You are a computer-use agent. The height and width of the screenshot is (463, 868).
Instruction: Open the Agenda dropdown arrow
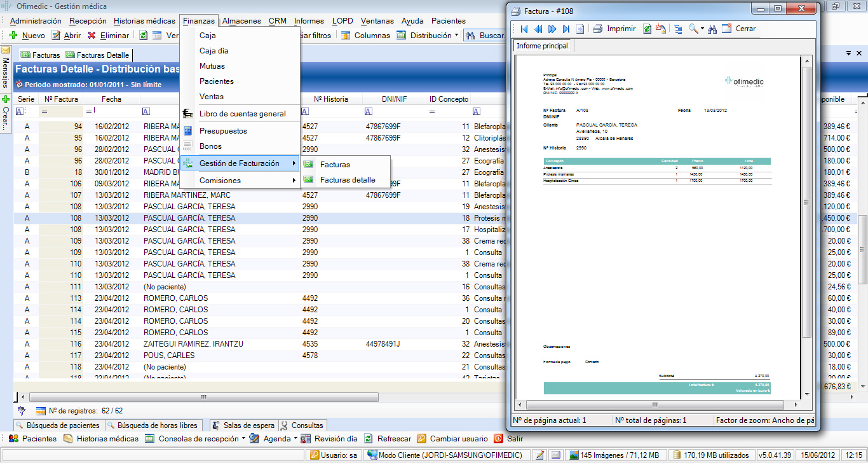[x=295, y=439]
